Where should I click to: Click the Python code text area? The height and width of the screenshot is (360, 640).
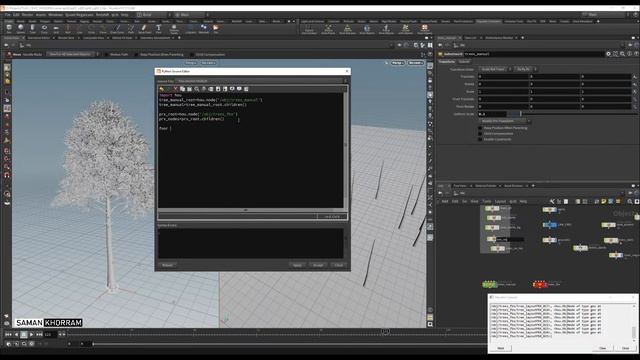251,151
